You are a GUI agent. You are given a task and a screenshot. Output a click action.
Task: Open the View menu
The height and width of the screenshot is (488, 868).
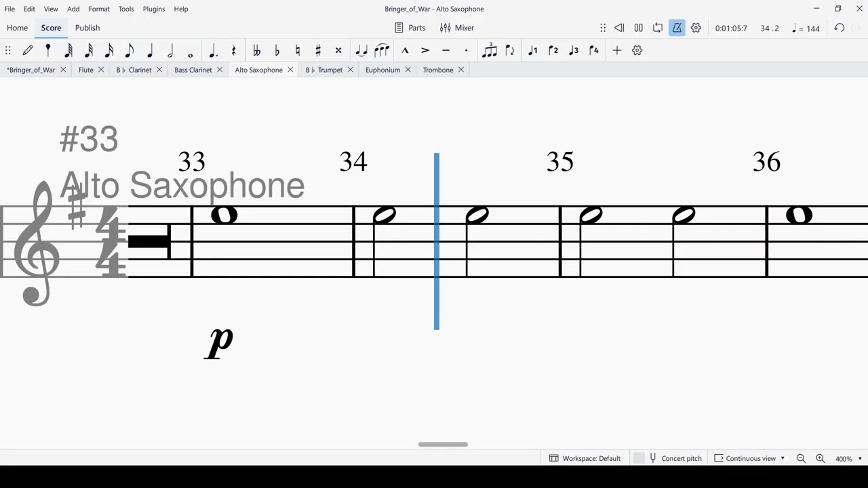tap(51, 9)
